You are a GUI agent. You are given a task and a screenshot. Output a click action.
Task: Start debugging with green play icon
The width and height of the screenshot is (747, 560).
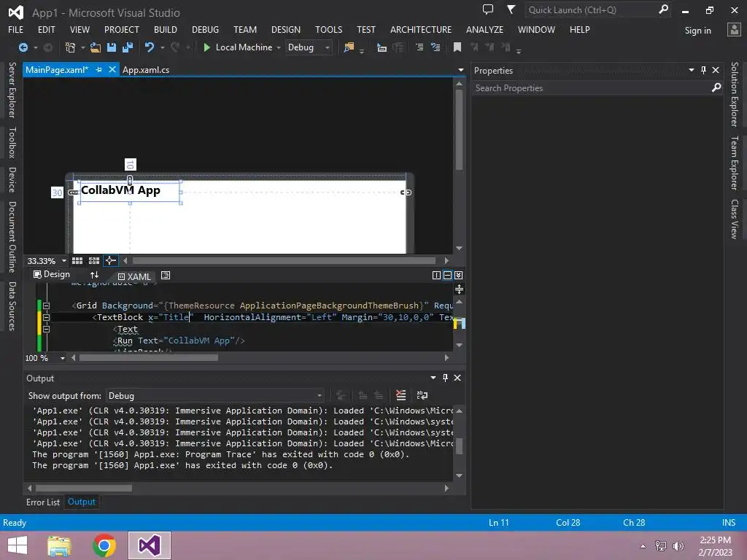pos(206,47)
